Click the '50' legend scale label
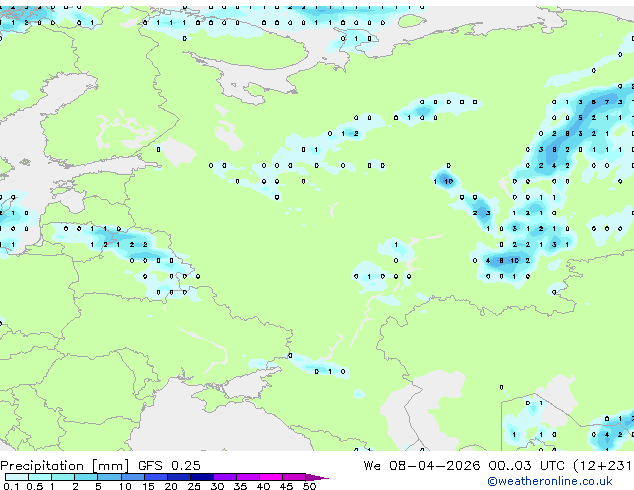Viewport: 634px width, 490px height. click(x=309, y=486)
